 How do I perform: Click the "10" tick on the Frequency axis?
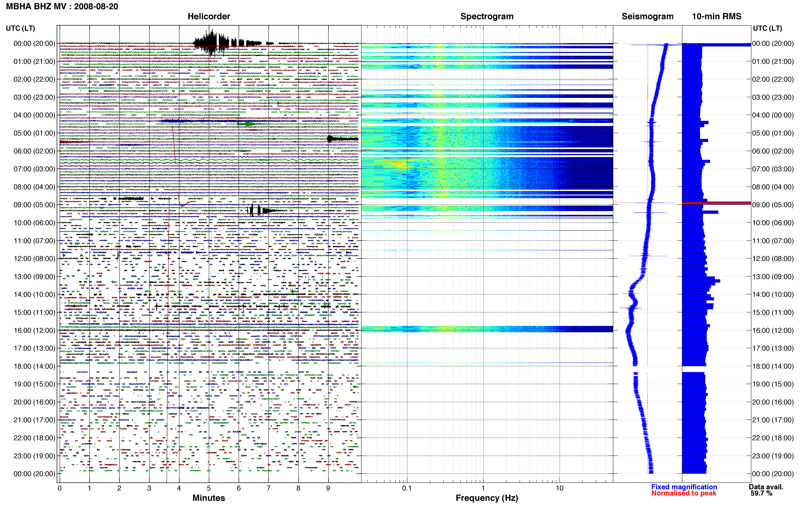pyautogui.click(x=559, y=488)
